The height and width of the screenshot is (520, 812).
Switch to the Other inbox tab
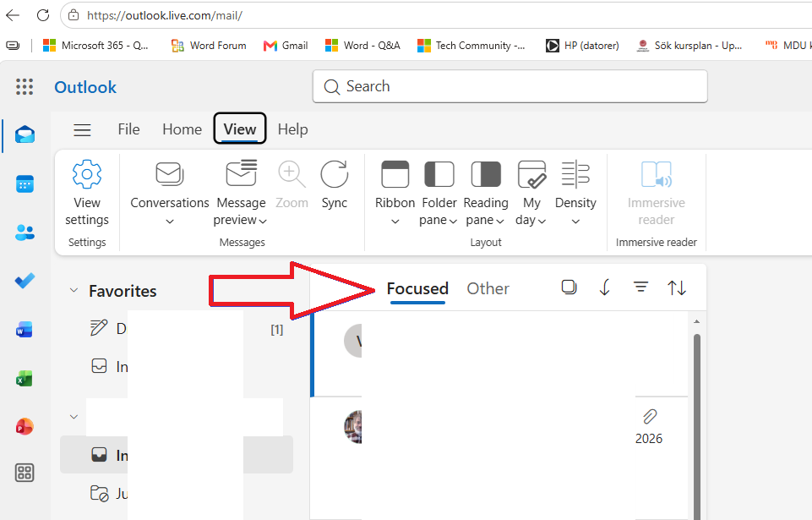488,289
